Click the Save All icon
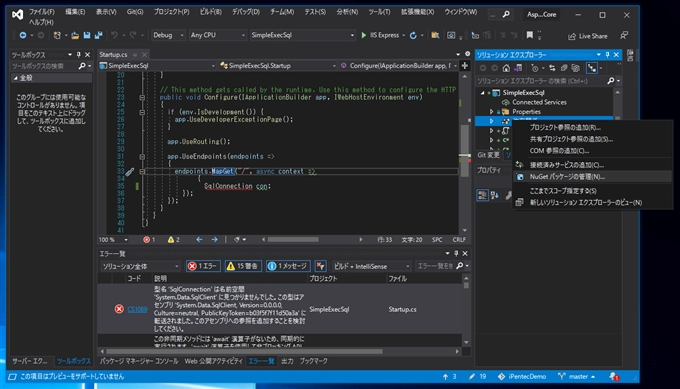Viewport: 680px width, 389px height. click(x=98, y=35)
